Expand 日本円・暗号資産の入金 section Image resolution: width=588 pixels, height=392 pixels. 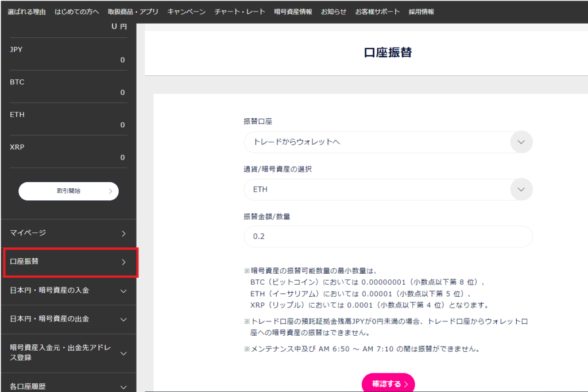[x=68, y=290]
